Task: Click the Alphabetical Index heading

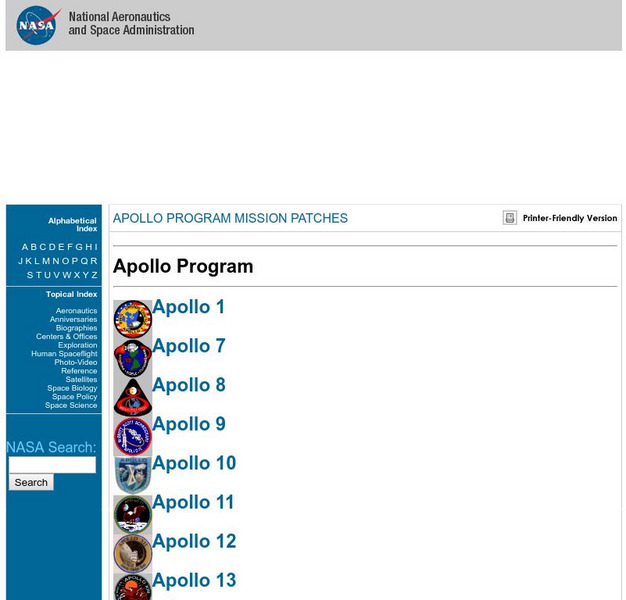Action: (x=73, y=224)
